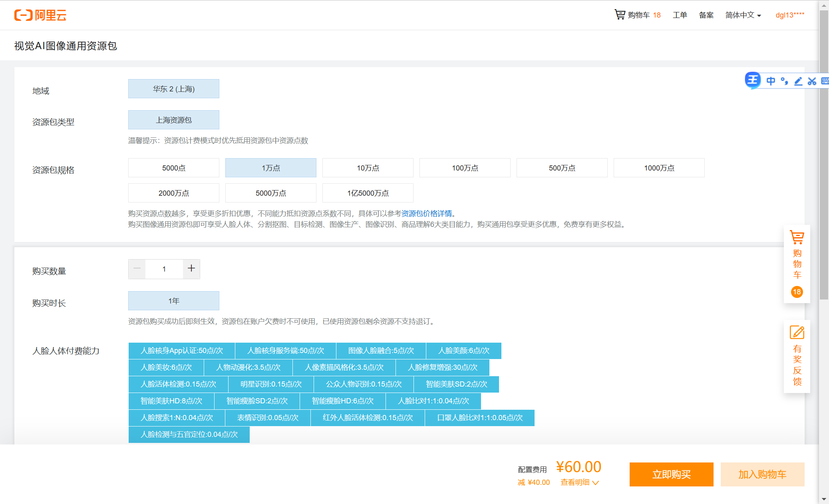Click the Alibaba Cloud logo

tap(40, 15)
